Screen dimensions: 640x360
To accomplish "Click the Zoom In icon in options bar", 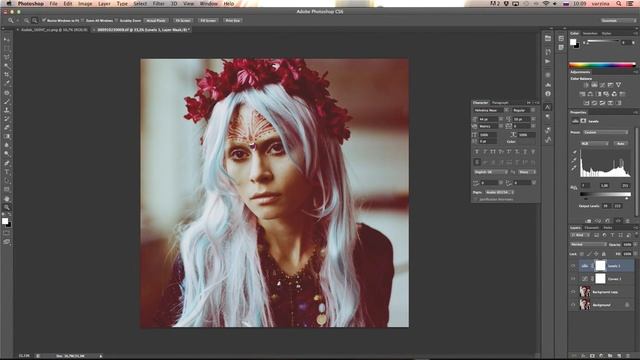I will pyautogui.click(x=27, y=20).
